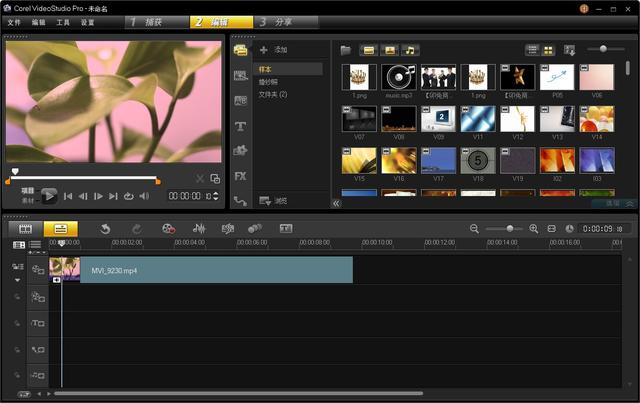This screenshot has height=403, width=640.
Task: Open the Subtitle Editor icon
Action: point(286,229)
